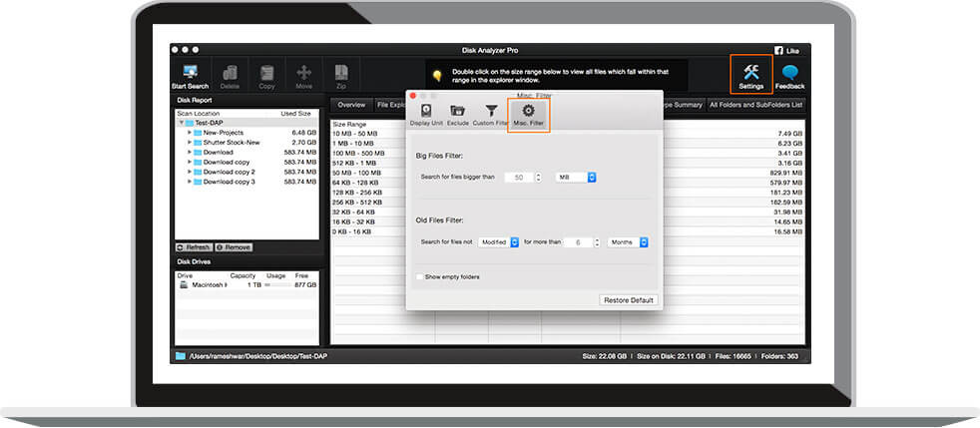
Task: Select the 0 KB - 16 KB range row
Action: (352, 231)
